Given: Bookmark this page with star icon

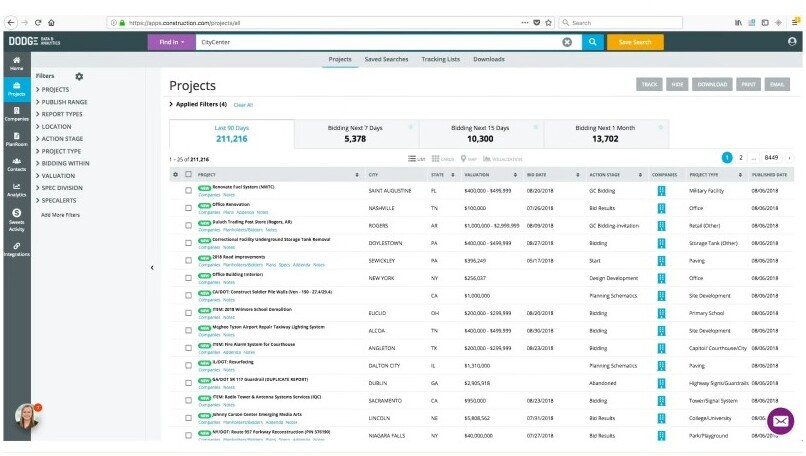Looking at the screenshot, I should (548, 23).
